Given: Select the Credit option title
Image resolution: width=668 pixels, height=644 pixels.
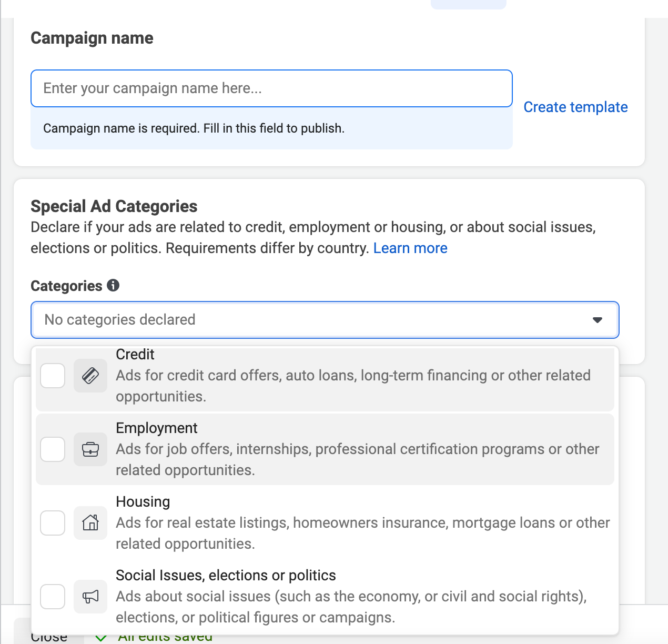Looking at the screenshot, I should 135,355.
